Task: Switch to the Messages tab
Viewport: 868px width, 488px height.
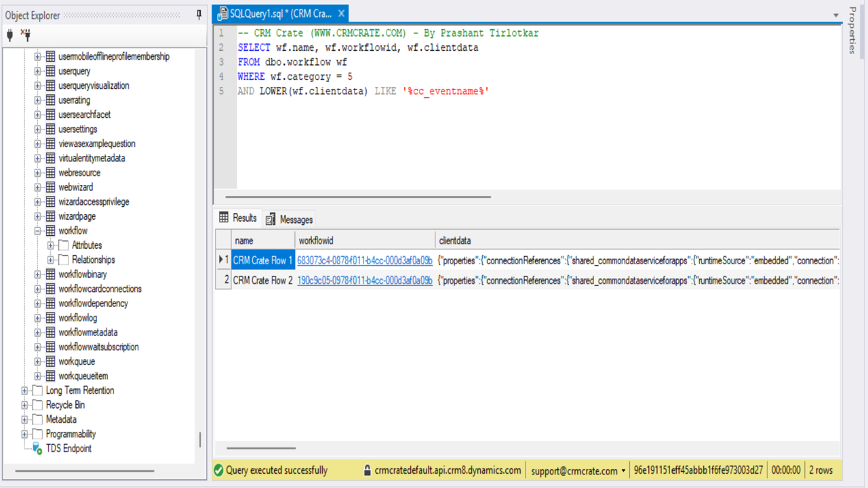Action: pyautogui.click(x=290, y=220)
